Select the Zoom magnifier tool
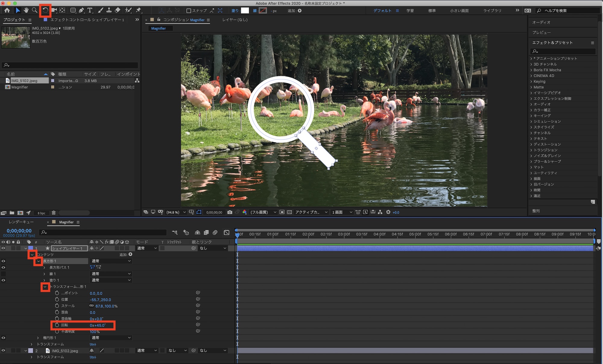Screen dimensions: 603x364 tap(35, 10)
